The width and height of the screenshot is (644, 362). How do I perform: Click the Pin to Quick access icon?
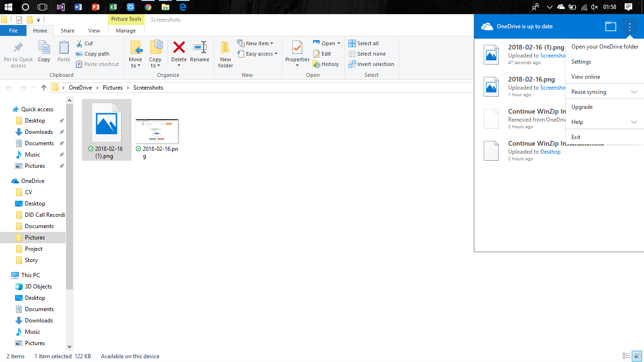[18, 48]
